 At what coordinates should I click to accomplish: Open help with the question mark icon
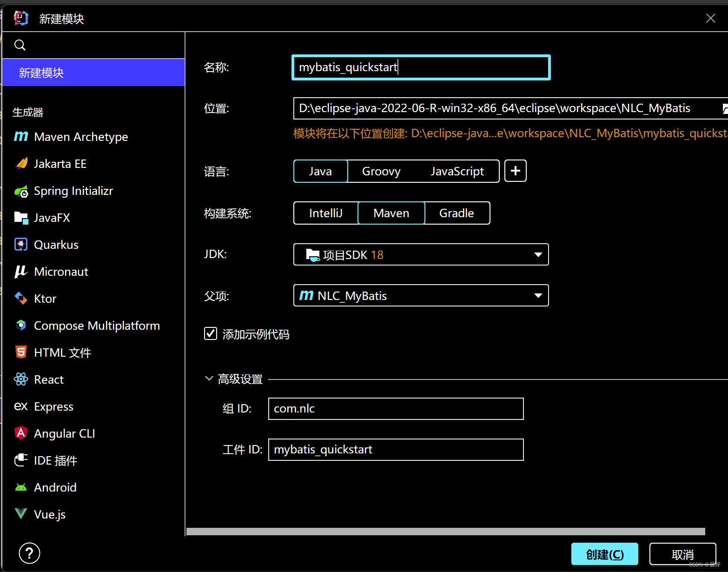click(29, 553)
